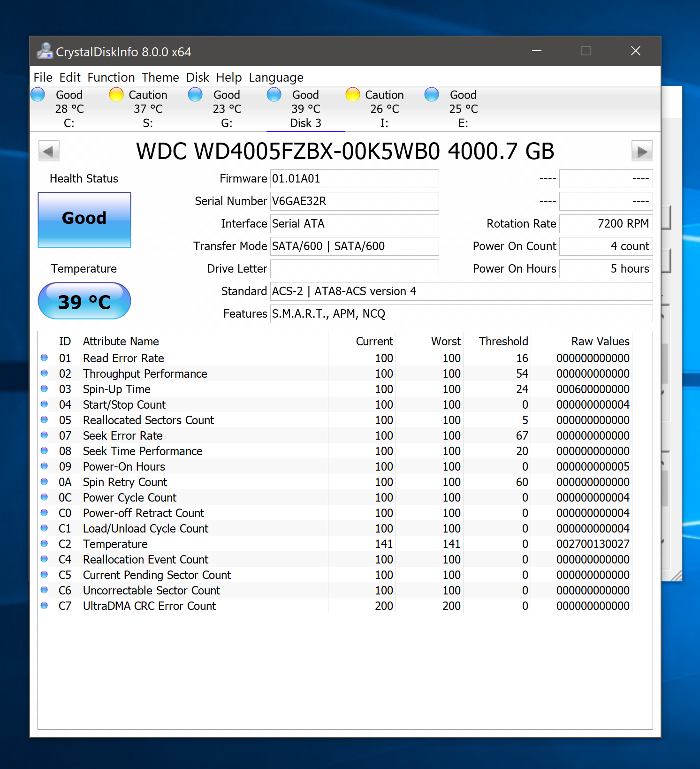The image size is (700, 769).
Task: Select the Disk 3 status orb
Action: (x=274, y=94)
